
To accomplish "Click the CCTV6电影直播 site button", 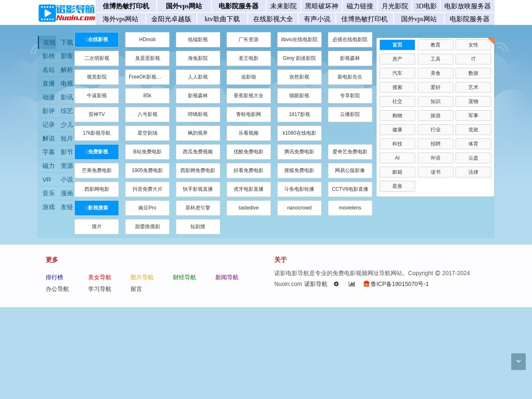I will (350, 189).
